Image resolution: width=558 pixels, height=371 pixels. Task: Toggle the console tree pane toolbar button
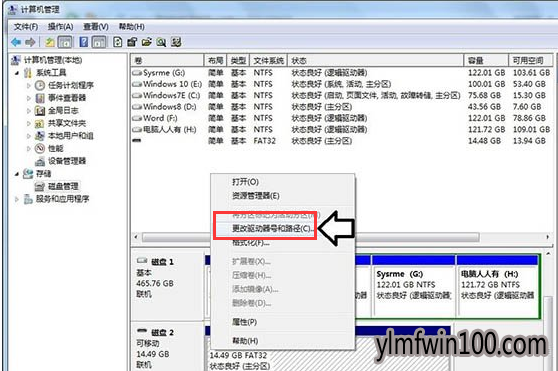pyautogui.click(x=65, y=42)
